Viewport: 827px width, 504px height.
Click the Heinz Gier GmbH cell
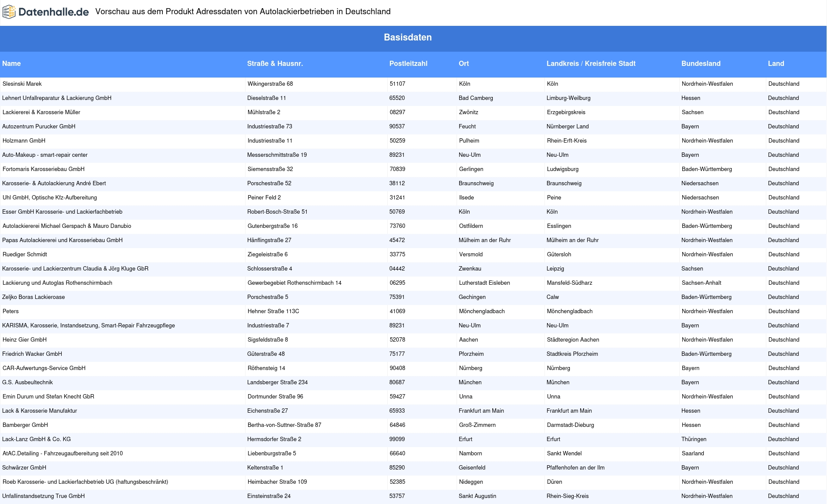tap(25, 340)
